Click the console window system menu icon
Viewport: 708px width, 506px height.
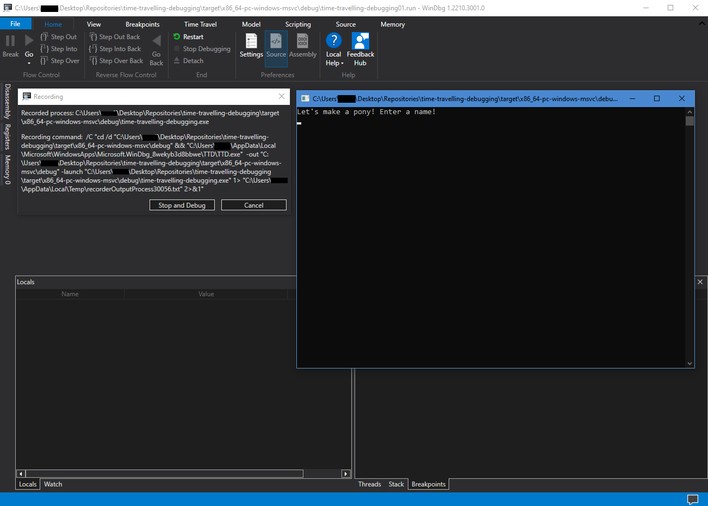[x=305, y=98]
